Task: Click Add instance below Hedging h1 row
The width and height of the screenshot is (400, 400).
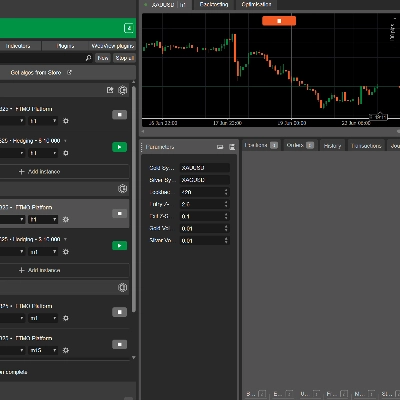Action: pos(39,171)
